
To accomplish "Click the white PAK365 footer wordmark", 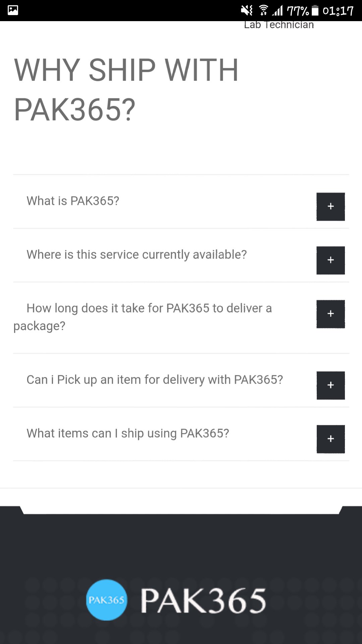I will click(x=203, y=601).
